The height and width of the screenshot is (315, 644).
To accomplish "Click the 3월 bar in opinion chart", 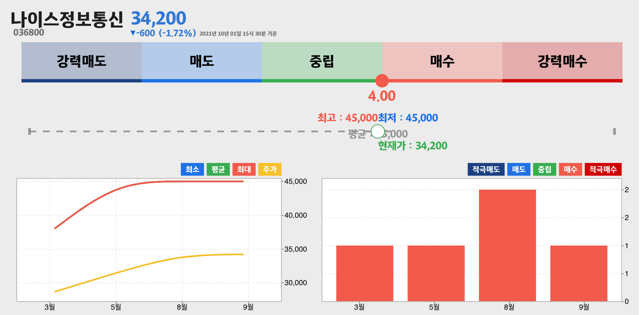I will pos(365,273).
